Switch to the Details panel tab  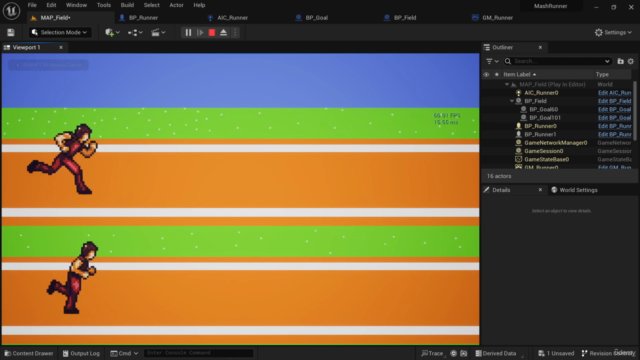pos(501,190)
